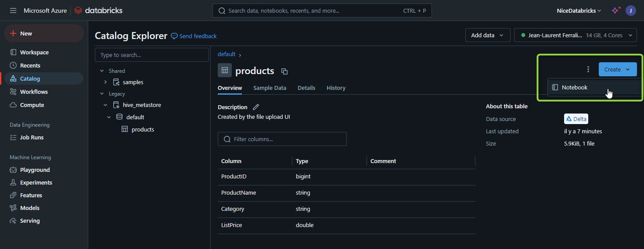Screen dimensions: 644x249
Task: Select the default schema in the tree
Action: click(x=135, y=117)
